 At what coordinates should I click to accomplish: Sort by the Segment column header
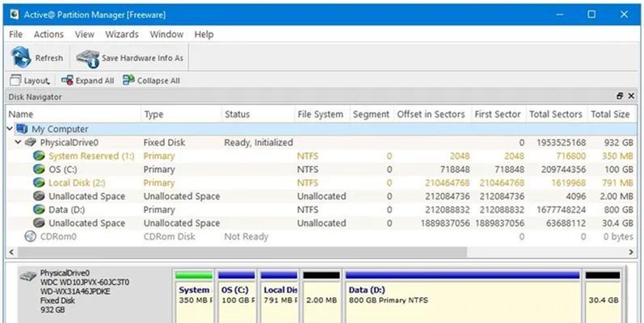372,115
